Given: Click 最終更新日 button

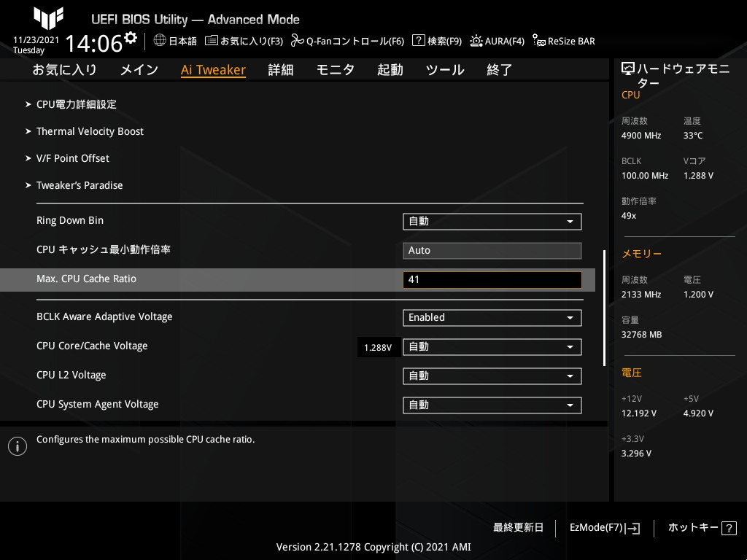Looking at the screenshot, I should [x=519, y=528].
